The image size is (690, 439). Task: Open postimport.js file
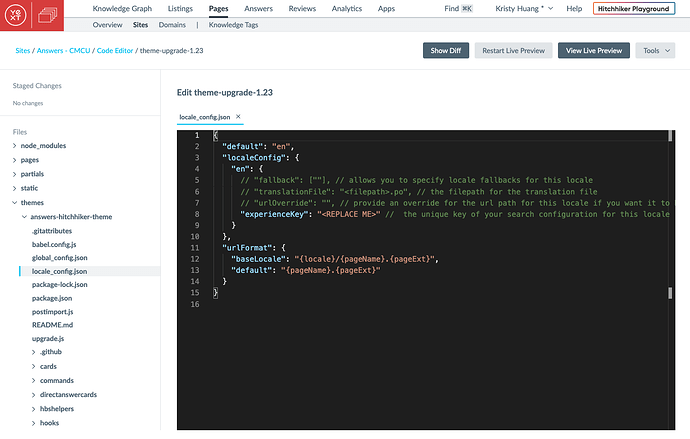coord(52,312)
